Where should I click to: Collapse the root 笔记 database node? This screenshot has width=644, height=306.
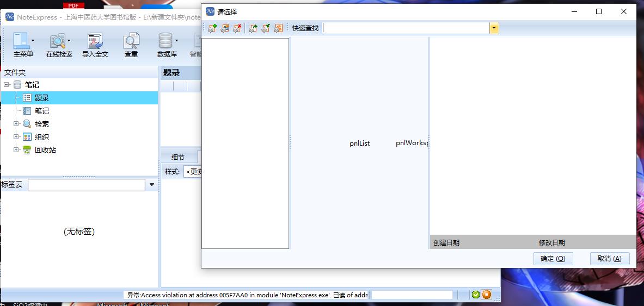click(6, 85)
